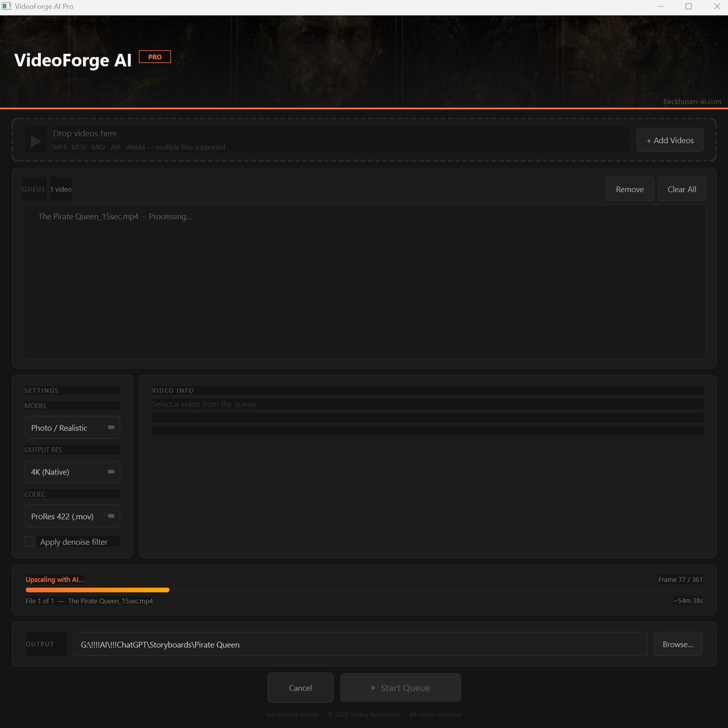
Task: Click the 1 video queue count label
Action: coord(61,190)
